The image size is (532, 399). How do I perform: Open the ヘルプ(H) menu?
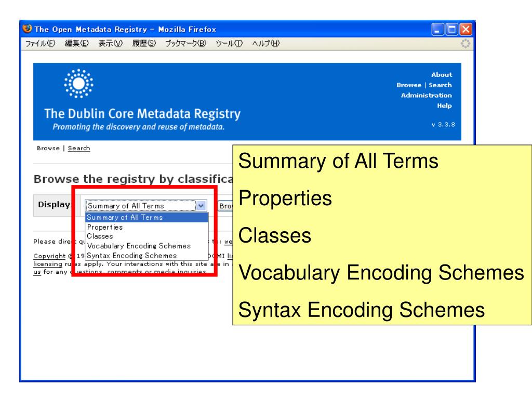pos(265,44)
